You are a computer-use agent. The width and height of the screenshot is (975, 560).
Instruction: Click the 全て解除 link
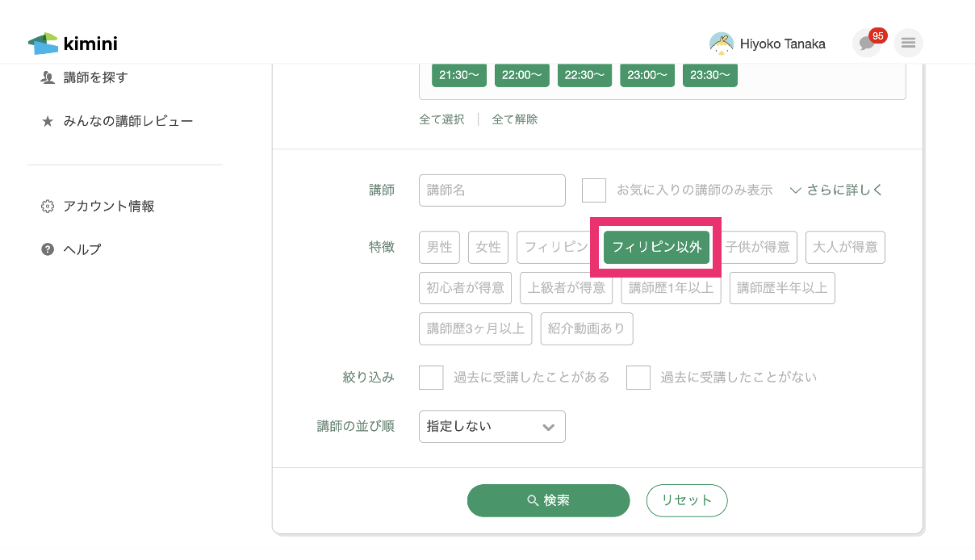[514, 119]
